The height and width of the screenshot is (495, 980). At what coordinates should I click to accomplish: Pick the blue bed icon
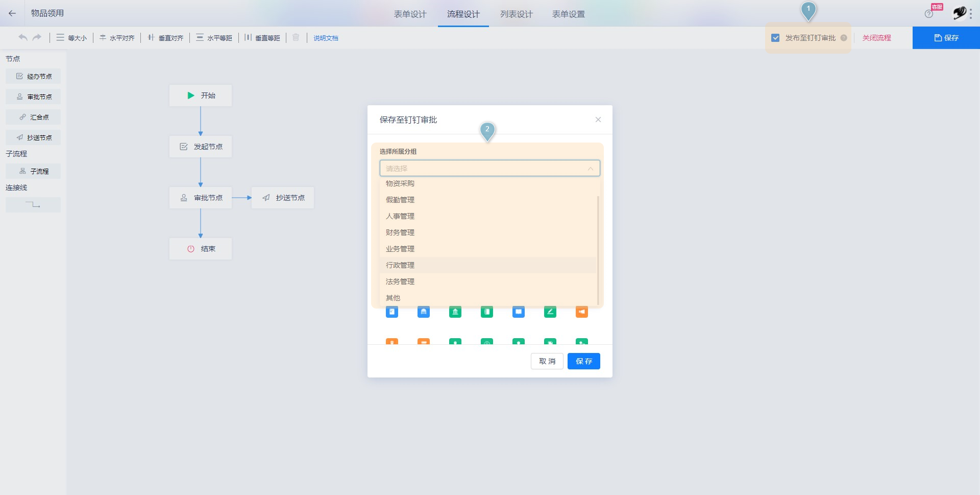[x=424, y=312]
